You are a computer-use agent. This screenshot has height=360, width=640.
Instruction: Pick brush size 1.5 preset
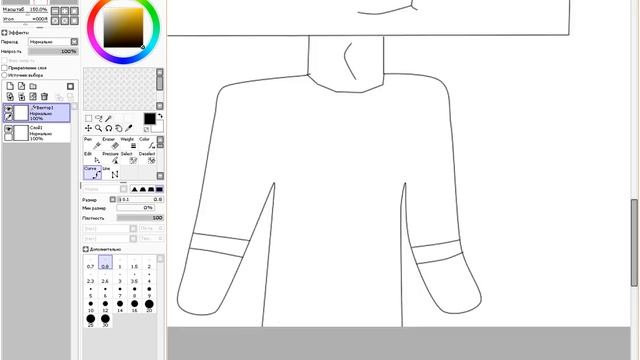click(134, 262)
